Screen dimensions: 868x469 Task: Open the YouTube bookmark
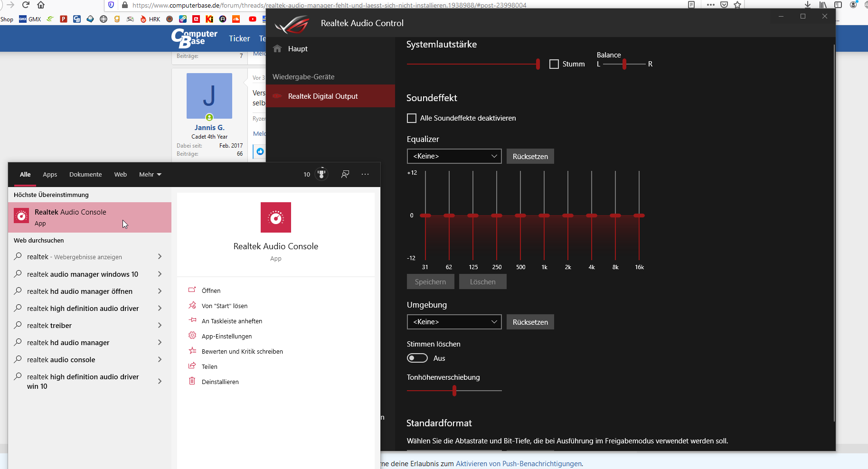[253, 19]
